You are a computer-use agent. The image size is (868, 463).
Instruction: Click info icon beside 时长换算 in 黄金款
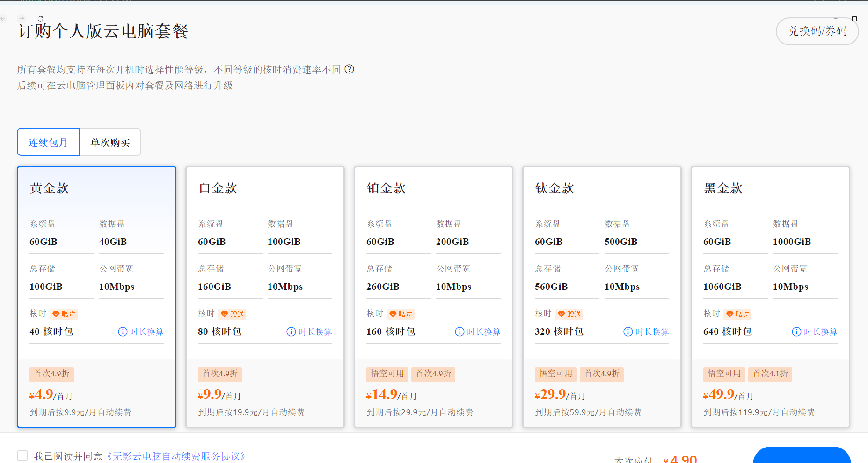pos(123,331)
